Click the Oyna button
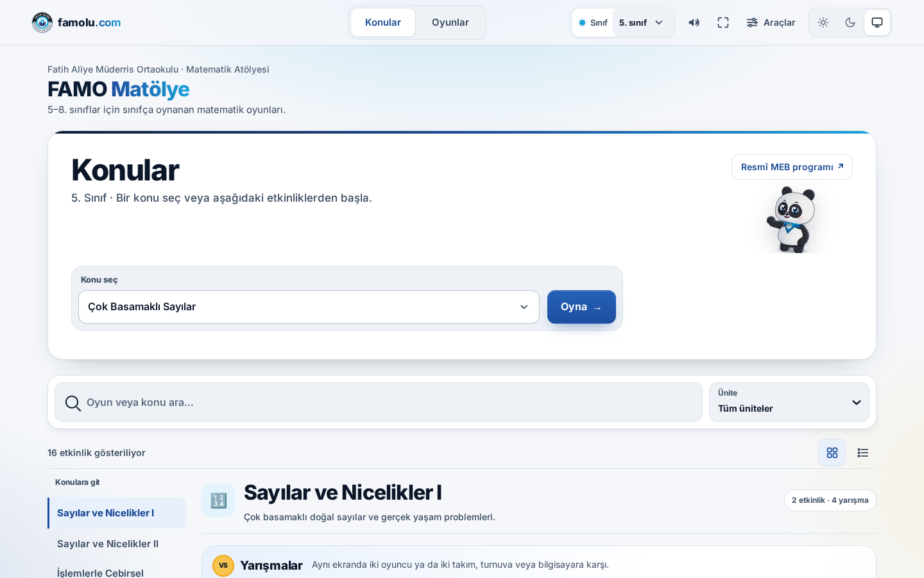Screen dimensions: 924x578 pos(581,307)
